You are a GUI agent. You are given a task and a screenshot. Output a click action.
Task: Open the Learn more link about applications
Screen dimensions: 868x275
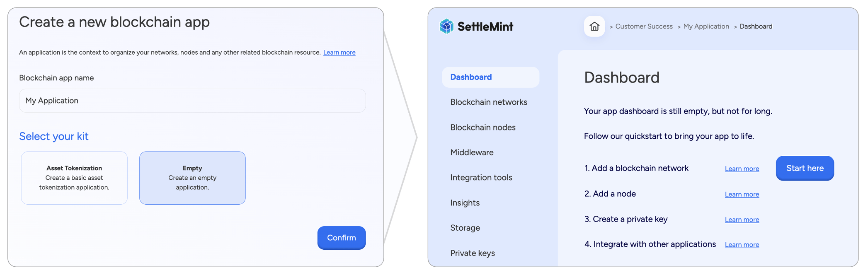click(339, 52)
